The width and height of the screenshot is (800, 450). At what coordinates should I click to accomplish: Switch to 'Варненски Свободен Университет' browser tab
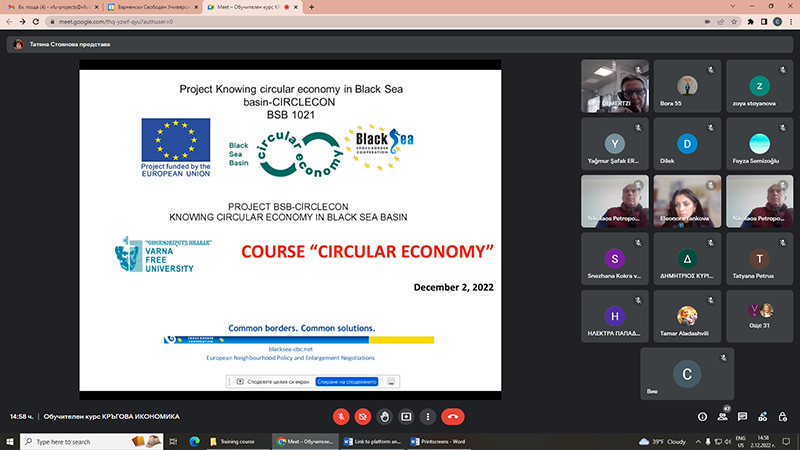(152, 7)
